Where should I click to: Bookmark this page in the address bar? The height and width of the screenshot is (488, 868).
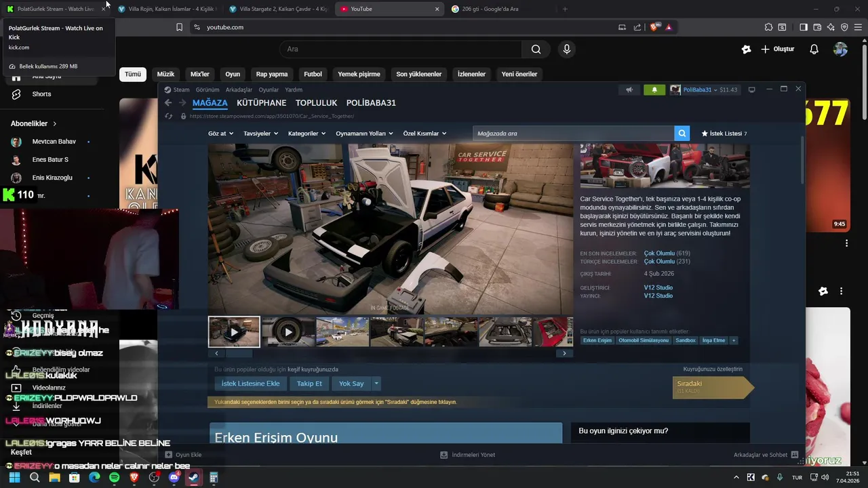click(179, 27)
